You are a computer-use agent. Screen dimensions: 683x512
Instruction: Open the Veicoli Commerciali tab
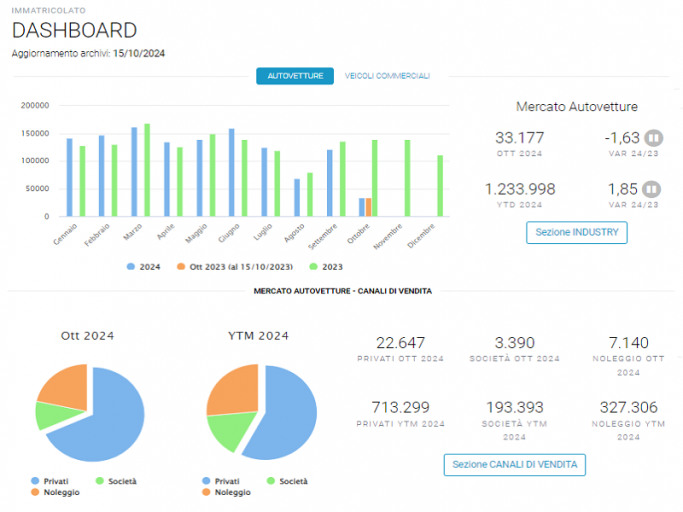pyautogui.click(x=387, y=76)
